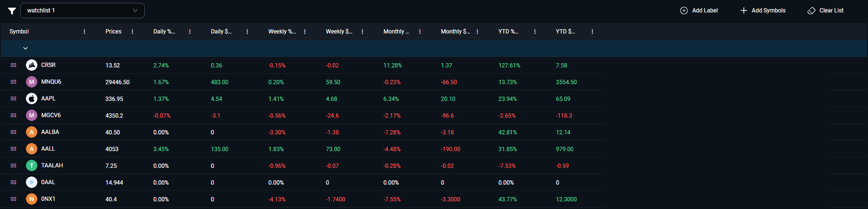Click the AAPL Apple logo icon
Screen dimensions: 868x209
pos(32,99)
